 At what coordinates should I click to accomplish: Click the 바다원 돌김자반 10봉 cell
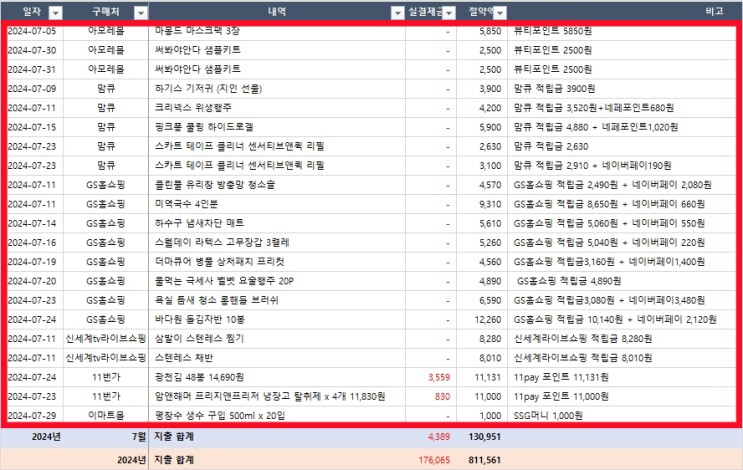tap(199, 319)
